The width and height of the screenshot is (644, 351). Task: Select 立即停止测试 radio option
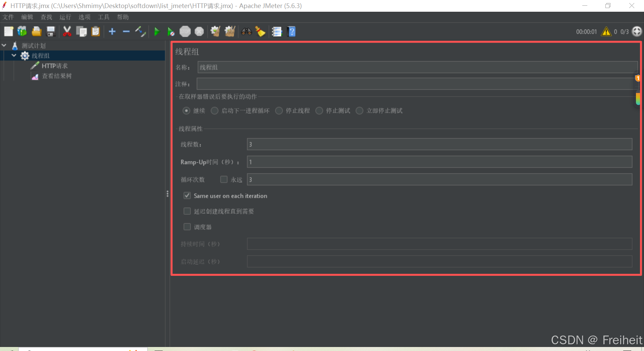[360, 111]
